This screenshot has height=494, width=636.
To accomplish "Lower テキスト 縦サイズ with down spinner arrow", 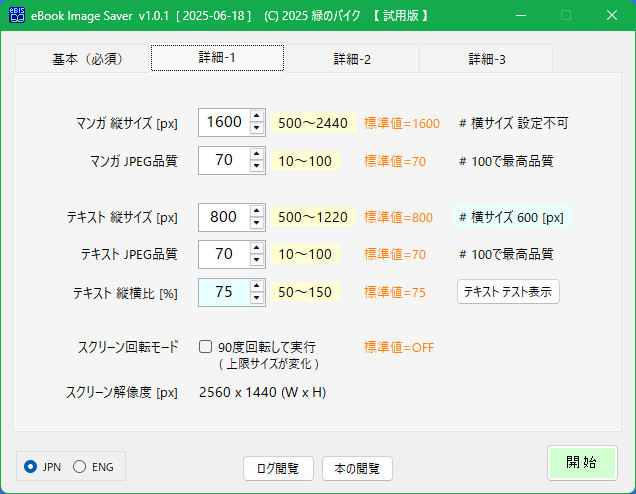I will pyautogui.click(x=256, y=223).
